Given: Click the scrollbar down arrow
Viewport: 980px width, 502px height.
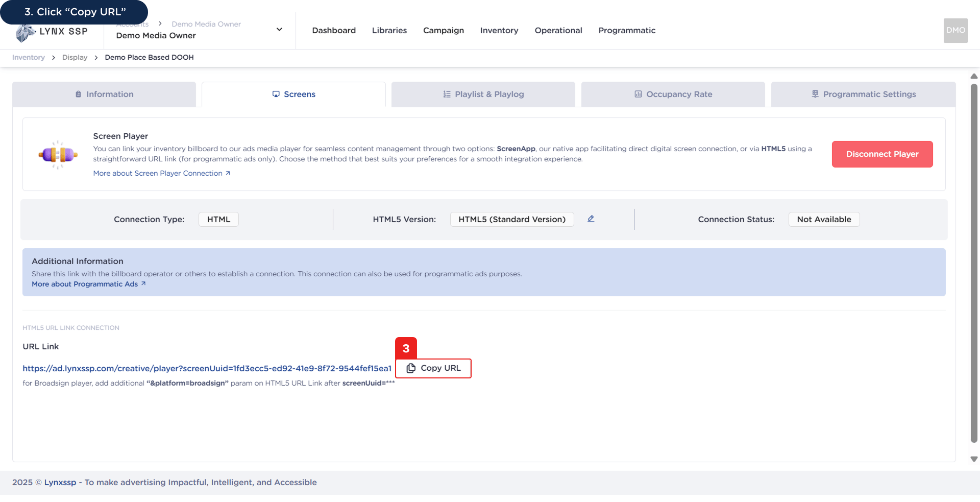Looking at the screenshot, I should (x=974, y=459).
